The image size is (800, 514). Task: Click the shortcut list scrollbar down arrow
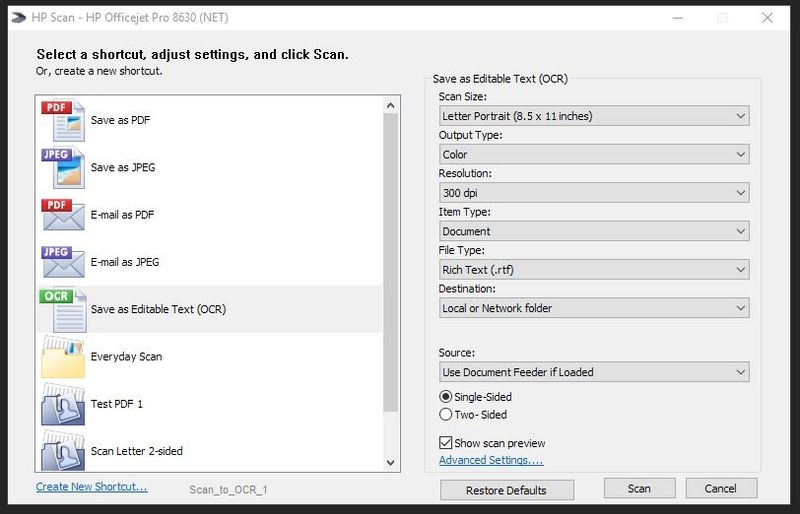tap(391, 462)
